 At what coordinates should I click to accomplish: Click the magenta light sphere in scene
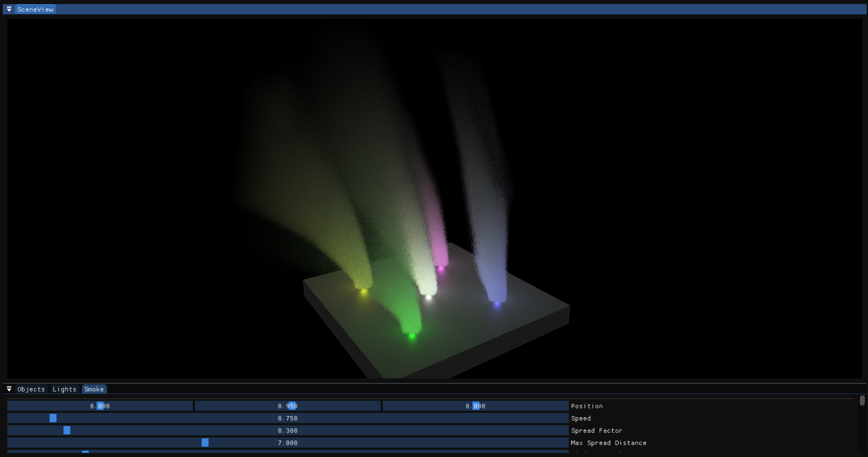[441, 269]
